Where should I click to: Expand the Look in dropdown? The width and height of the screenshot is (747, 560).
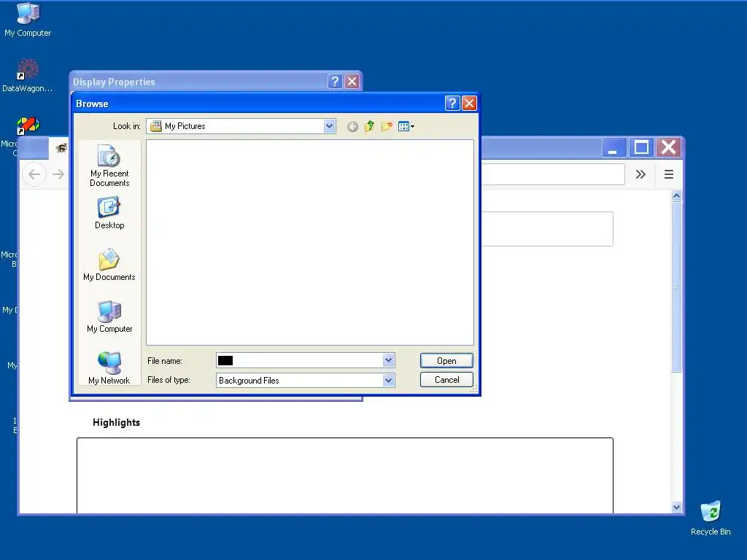(329, 126)
